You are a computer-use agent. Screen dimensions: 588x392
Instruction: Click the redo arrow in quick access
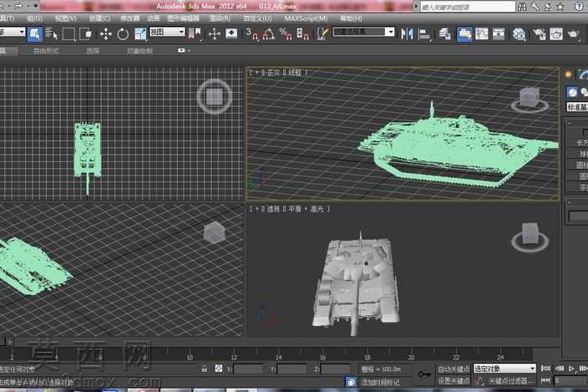(x=18, y=7)
